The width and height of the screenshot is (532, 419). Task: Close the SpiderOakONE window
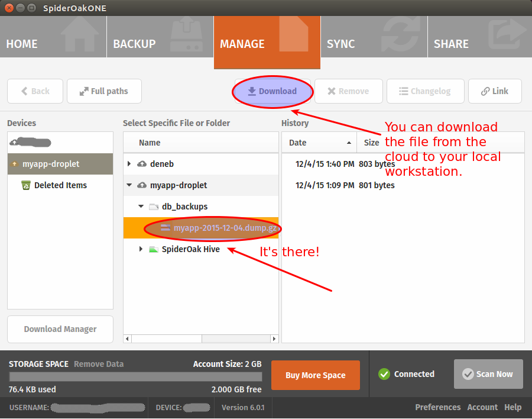pyautogui.click(x=9, y=8)
